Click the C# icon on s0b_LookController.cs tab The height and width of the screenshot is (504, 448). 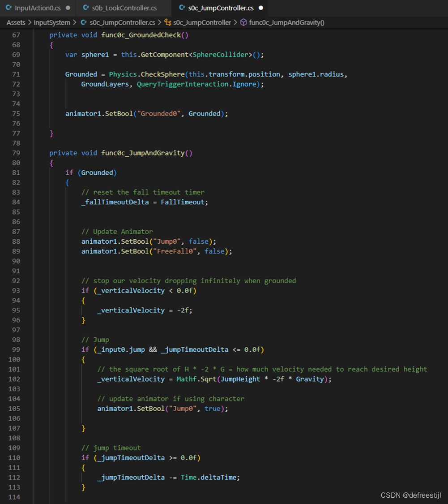point(85,8)
